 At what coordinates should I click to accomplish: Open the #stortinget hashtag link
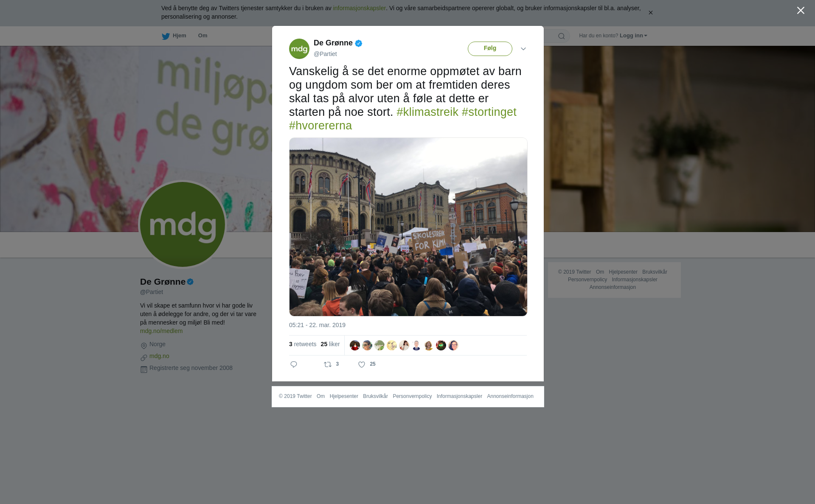pyautogui.click(x=489, y=112)
